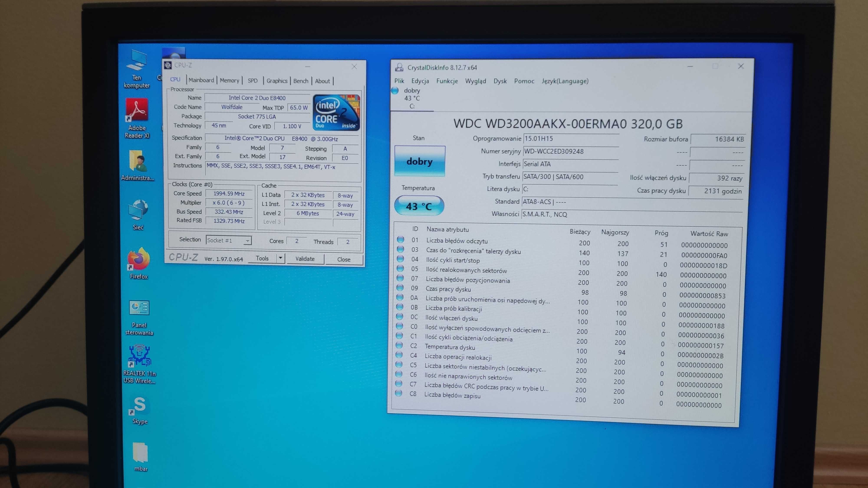The image size is (868, 488).
Task: Open Adobe Reader XI shortcut
Action: [x=137, y=119]
